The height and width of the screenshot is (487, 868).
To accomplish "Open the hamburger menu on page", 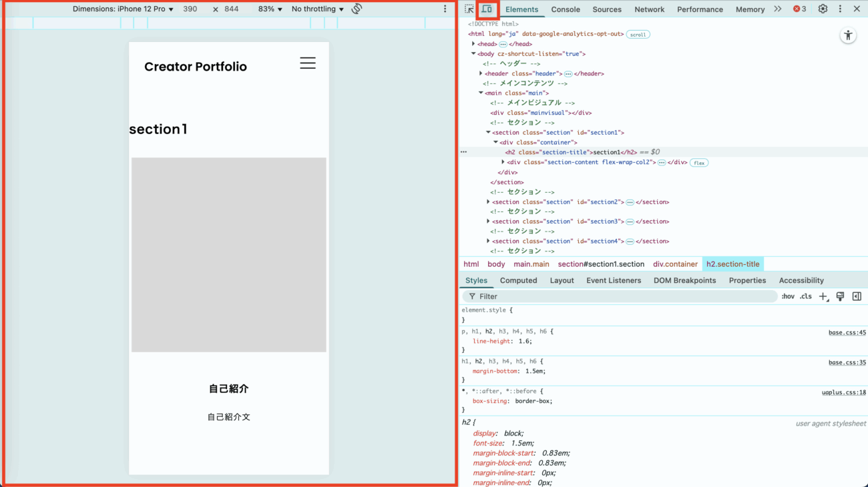I will pos(307,63).
